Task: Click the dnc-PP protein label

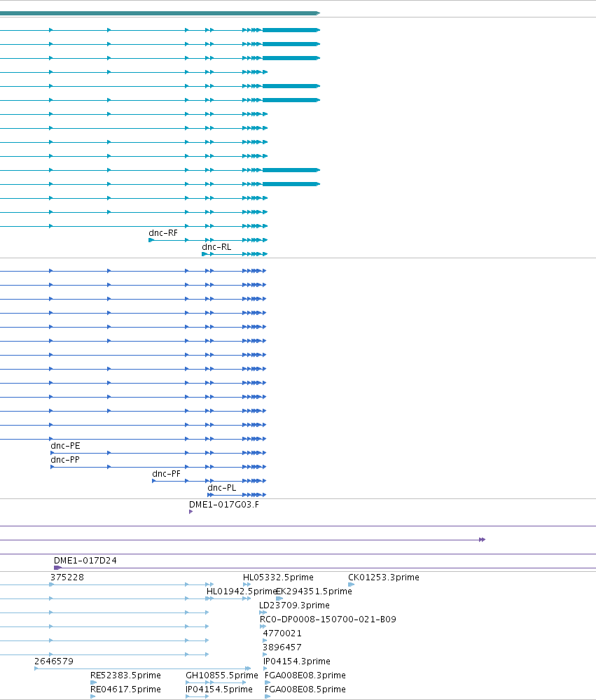Action: (x=65, y=460)
